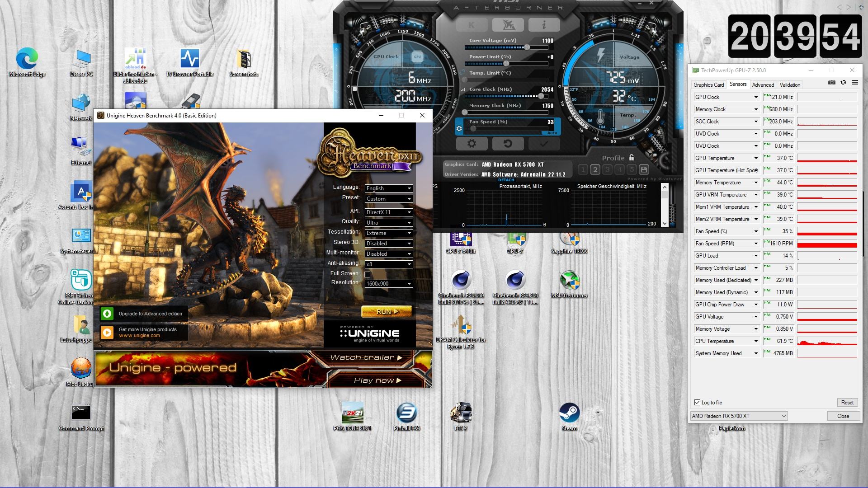Toggle the profile lock icon
The height and width of the screenshot is (488, 868).
(632, 158)
